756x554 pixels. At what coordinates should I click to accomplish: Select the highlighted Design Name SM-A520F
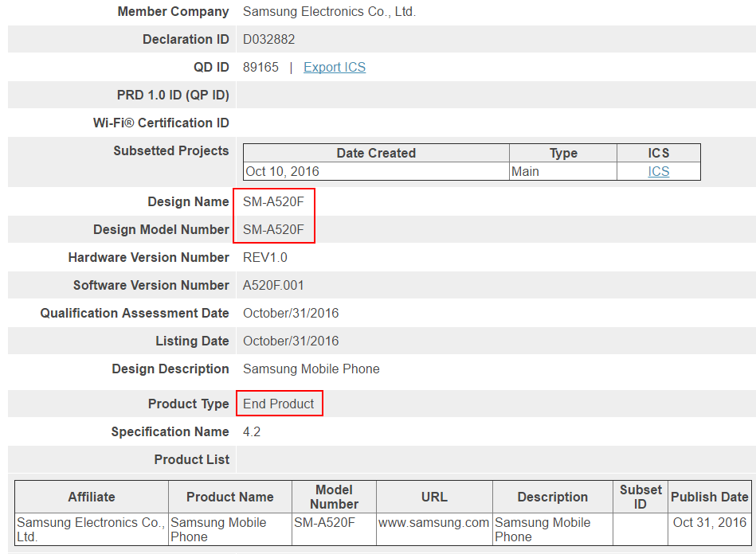tap(273, 201)
